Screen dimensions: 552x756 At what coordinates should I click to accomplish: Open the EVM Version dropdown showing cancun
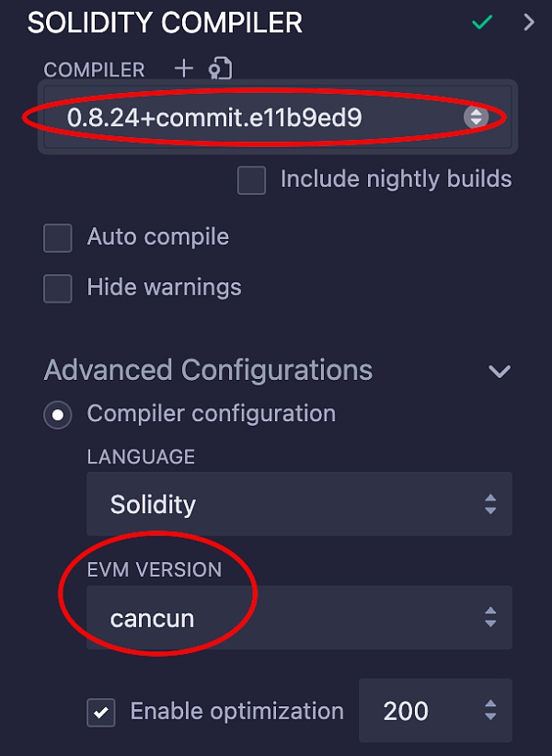[x=276, y=618]
